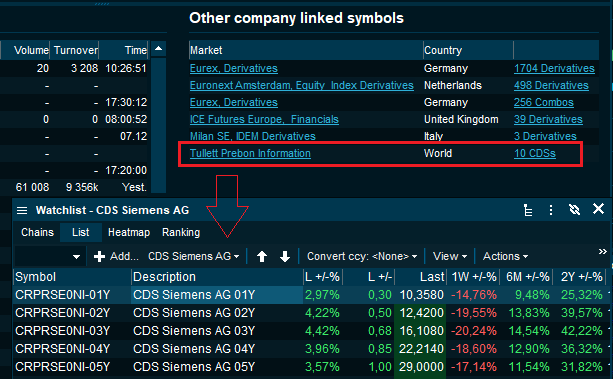Open the watchlist hamburger menu
This screenshot has height=379, width=613.
pos(22,210)
